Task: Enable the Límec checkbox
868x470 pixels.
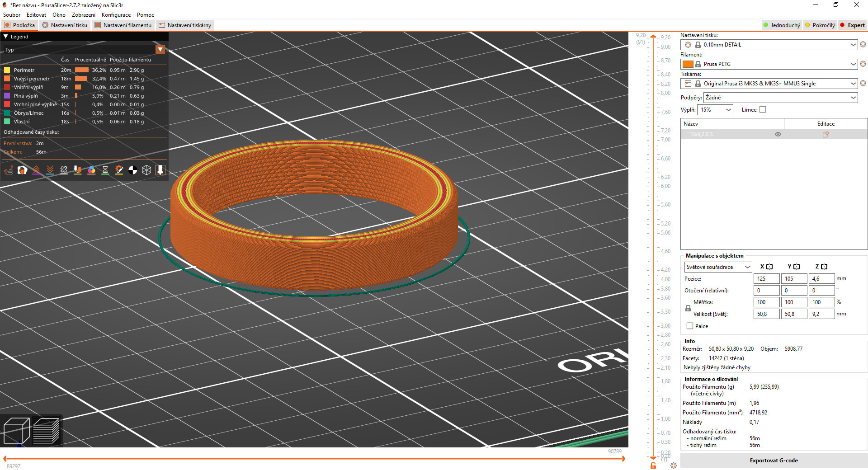Action: (763, 109)
